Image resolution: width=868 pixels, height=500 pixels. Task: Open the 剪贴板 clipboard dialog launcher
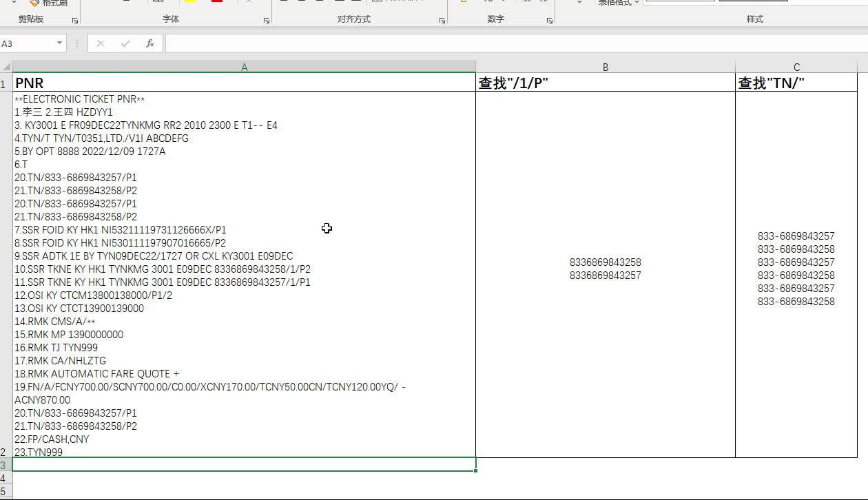pos(75,21)
